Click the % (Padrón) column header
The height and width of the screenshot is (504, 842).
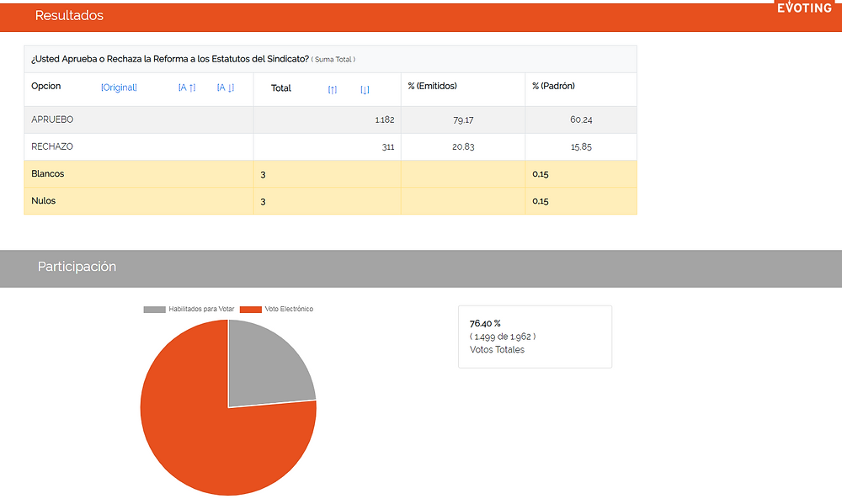pyautogui.click(x=553, y=86)
